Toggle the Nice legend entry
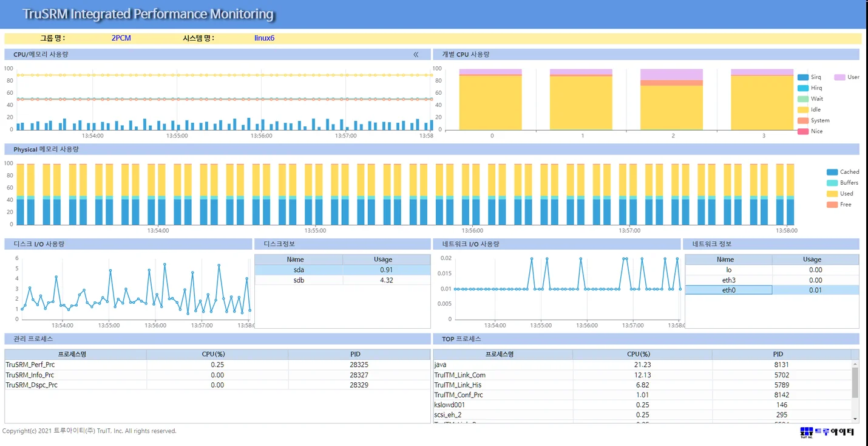The image size is (868, 446). click(810, 132)
